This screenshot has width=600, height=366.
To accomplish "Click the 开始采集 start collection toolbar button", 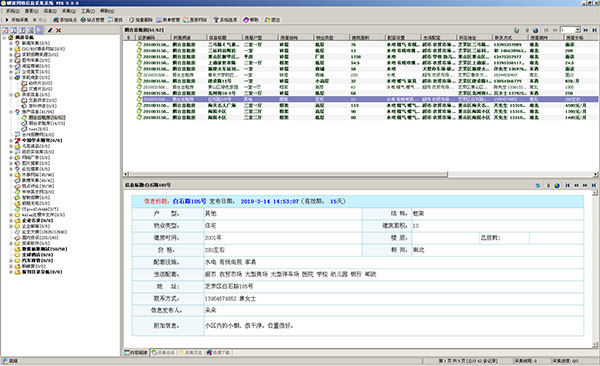I will tap(17, 20).
